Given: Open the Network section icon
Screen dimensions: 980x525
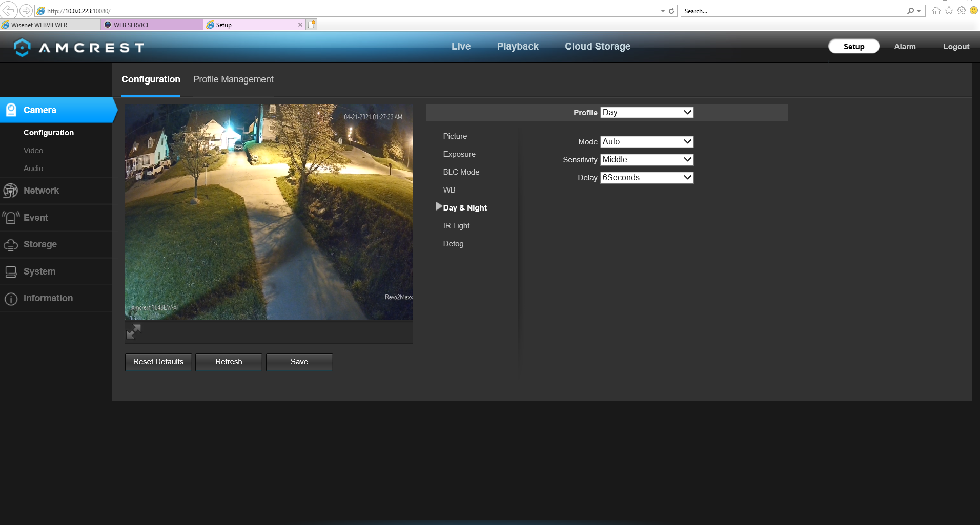Looking at the screenshot, I should pos(10,191).
